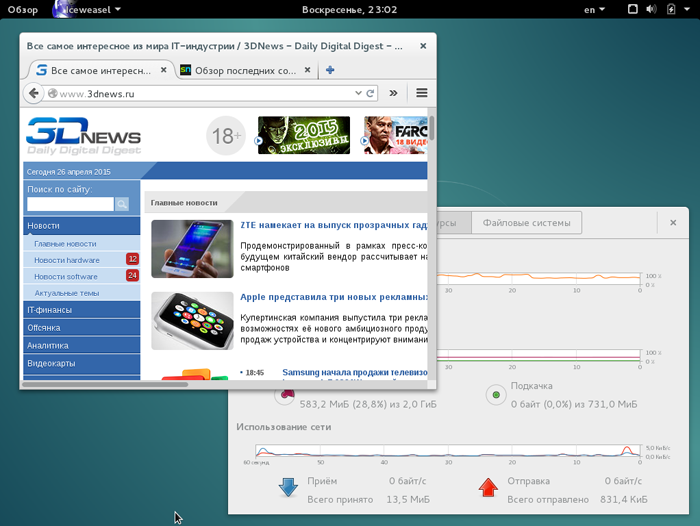The width and height of the screenshot is (700, 526).
Task: Go back with the browser back arrow
Action: (33, 93)
